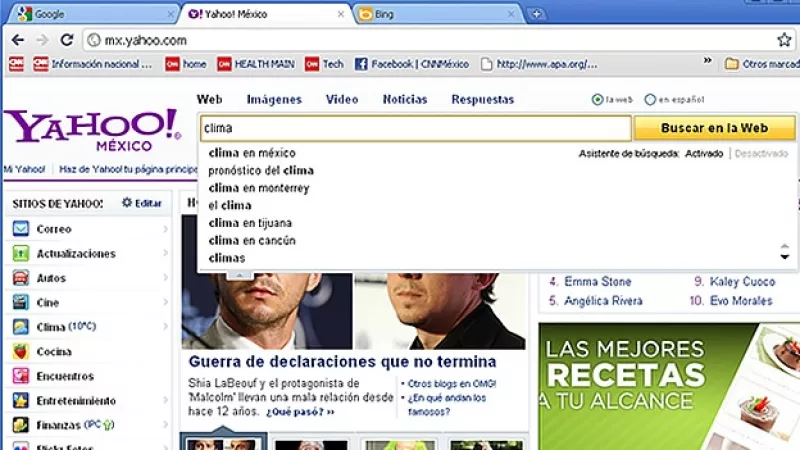Choose suggestion 'clima en monterrey'

pyautogui.click(x=259, y=188)
